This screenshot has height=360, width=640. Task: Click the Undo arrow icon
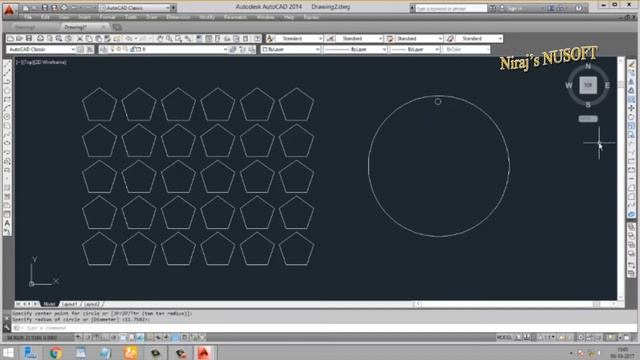pyautogui.click(x=129, y=38)
